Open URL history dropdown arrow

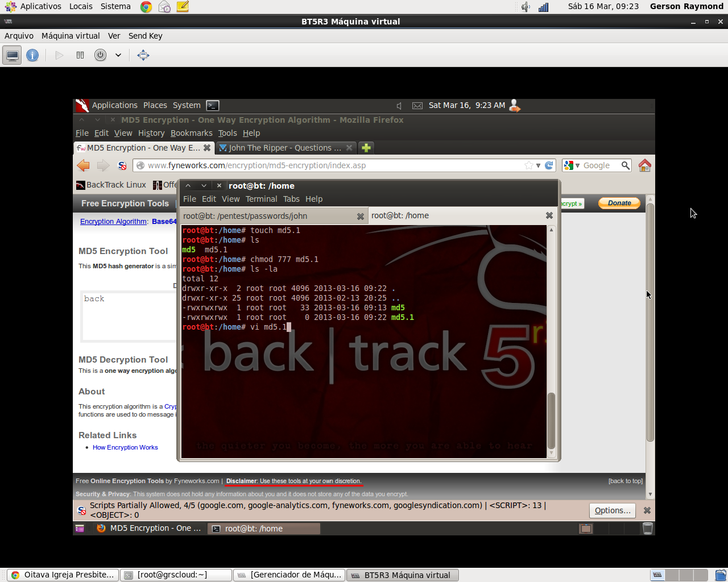538,165
